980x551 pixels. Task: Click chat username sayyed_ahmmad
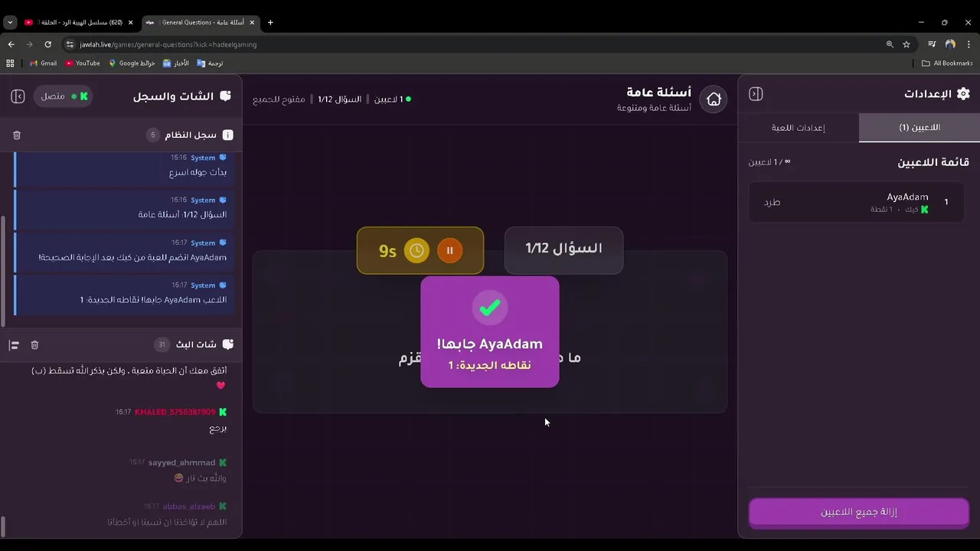pos(182,463)
